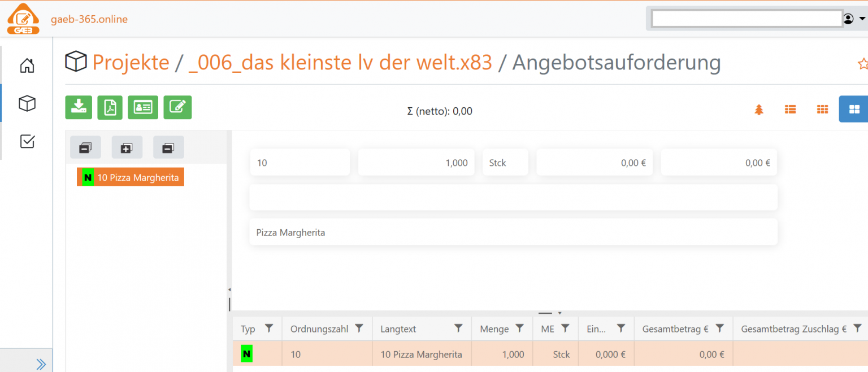Click the green download icon
The width and height of the screenshot is (868, 372).
pos(79,107)
